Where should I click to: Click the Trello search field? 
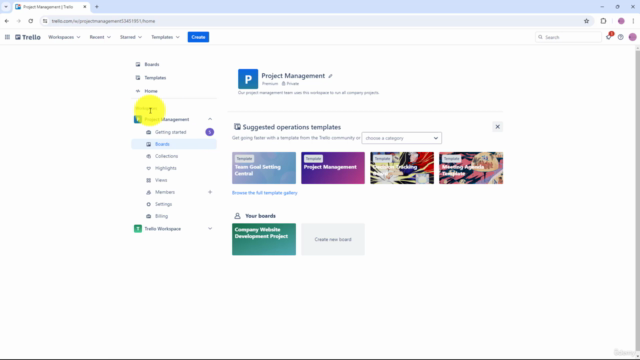click(x=568, y=37)
